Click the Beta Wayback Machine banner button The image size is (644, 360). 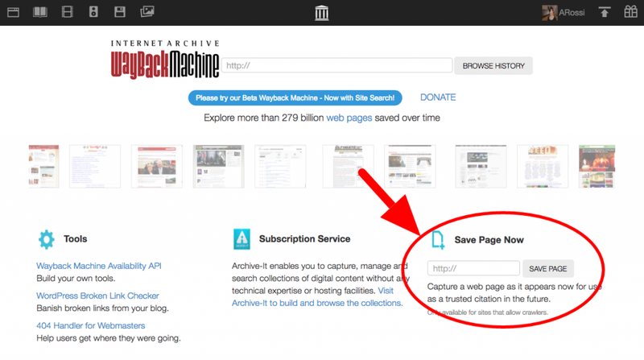click(x=295, y=97)
